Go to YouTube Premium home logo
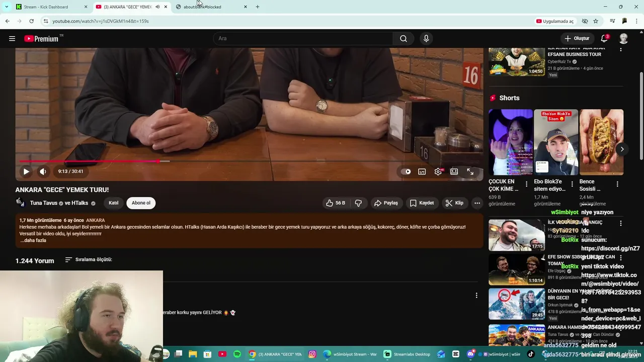The height and width of the screenshot is (362, 644). pos(41,39)
